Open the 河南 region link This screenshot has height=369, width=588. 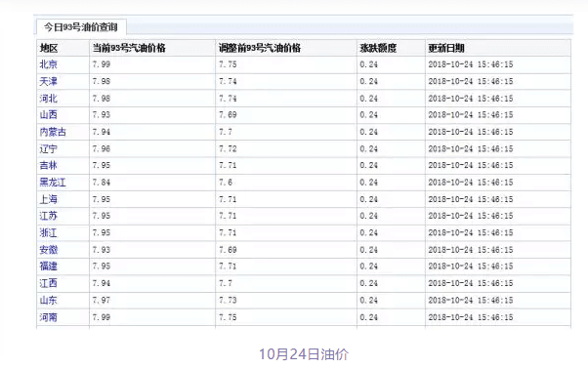pos(49,317)
